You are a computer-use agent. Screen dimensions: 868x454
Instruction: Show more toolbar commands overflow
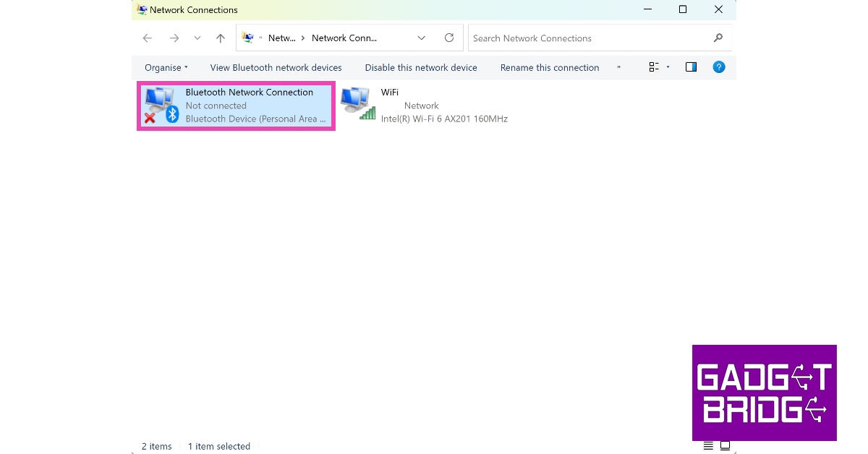point(619,67)
